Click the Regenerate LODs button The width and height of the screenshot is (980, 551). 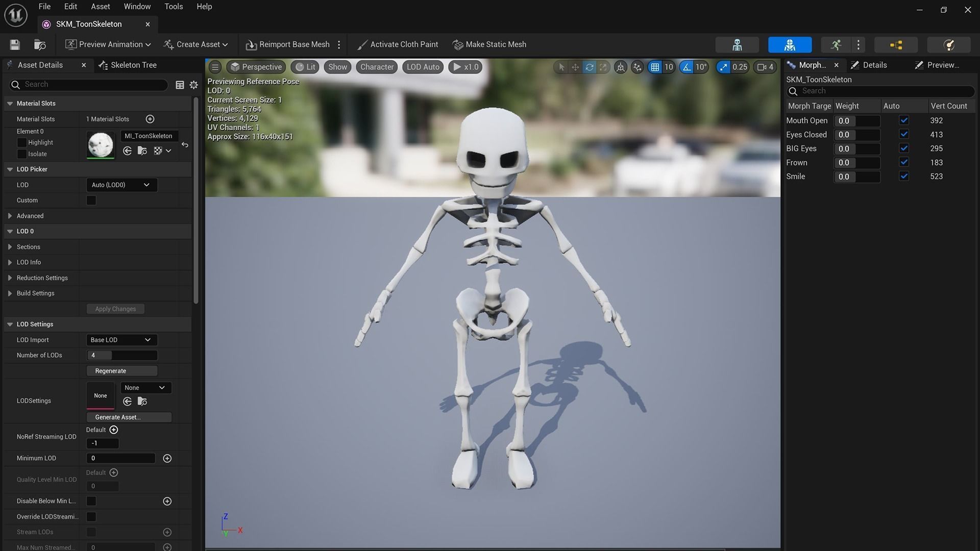pos(122,371)
